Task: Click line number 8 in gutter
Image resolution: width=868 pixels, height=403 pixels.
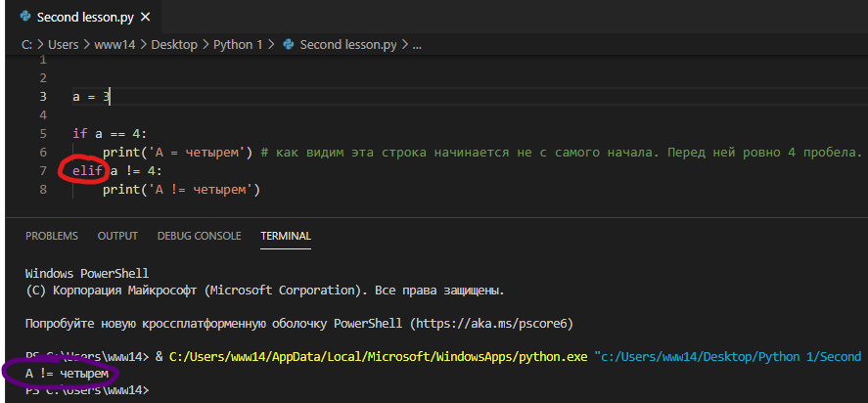Action: [x=43, y=190]
